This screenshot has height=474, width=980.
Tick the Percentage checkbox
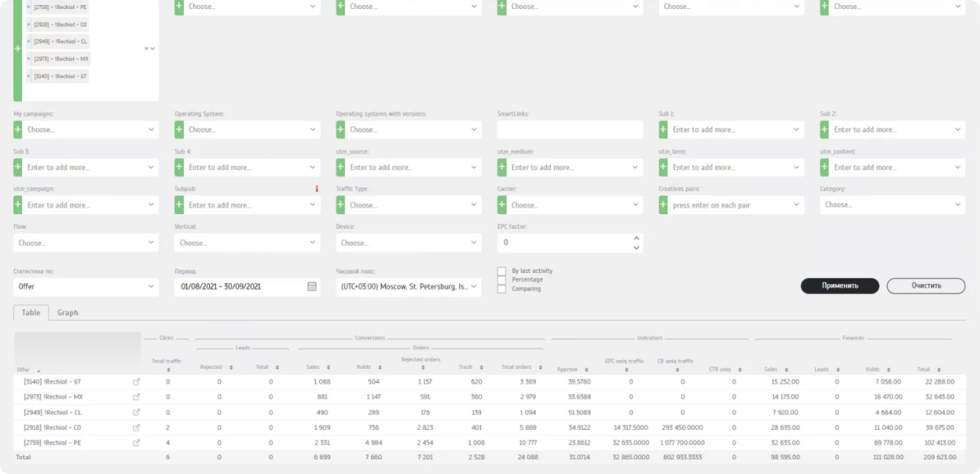[x=501, y=280]
